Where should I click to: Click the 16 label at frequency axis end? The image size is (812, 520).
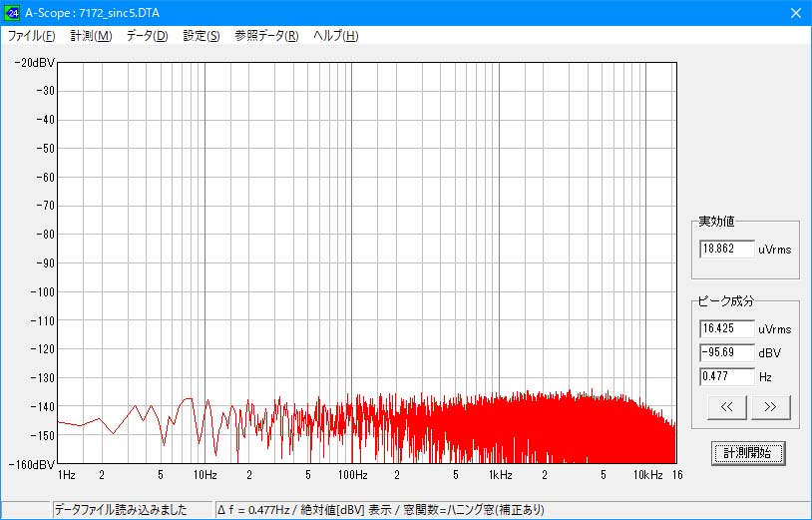(677, 475)
